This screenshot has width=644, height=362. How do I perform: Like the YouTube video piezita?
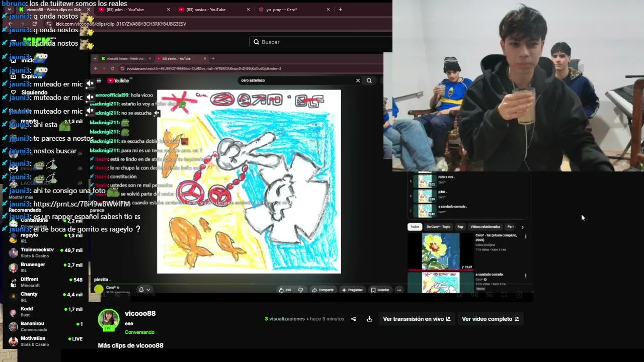tap(285, 290)
